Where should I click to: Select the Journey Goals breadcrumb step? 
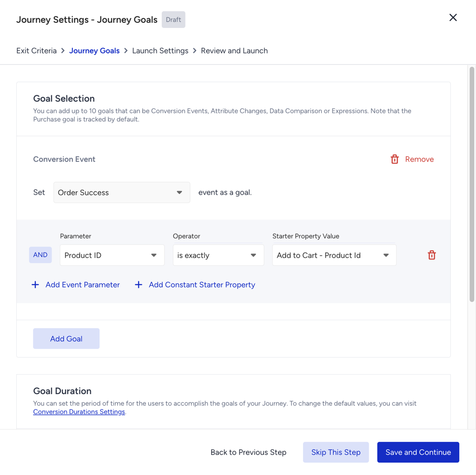tap(94, 51)
